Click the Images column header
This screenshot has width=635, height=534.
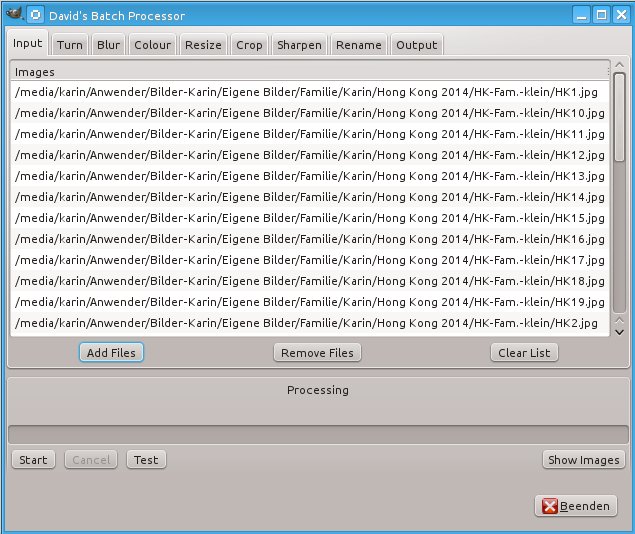[310, 72]
